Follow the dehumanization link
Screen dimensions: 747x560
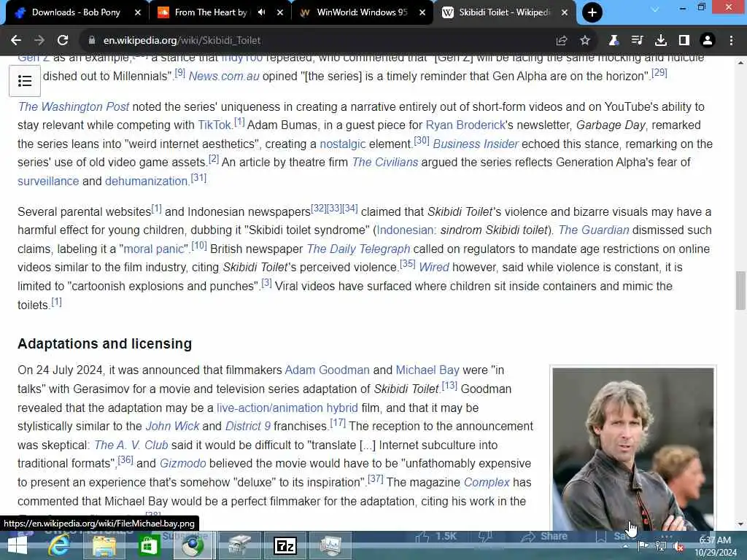146,181
